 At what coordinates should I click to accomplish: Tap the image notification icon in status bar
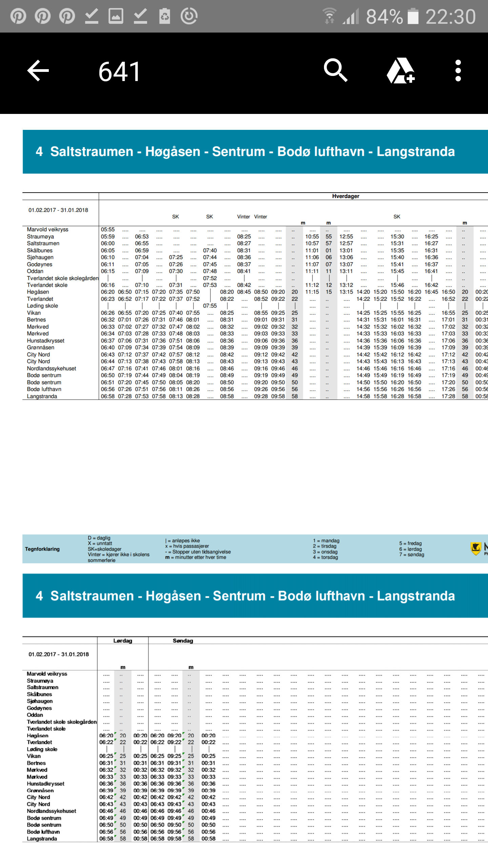116,16
